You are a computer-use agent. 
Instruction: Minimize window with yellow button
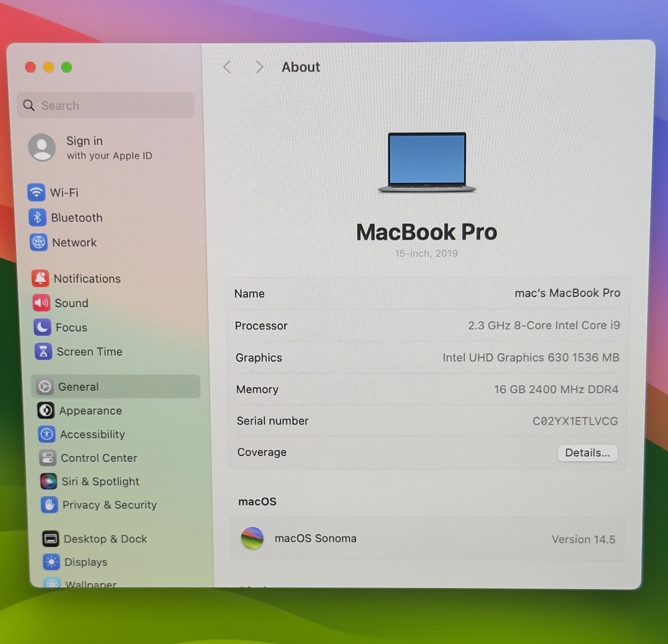tap(49, 67)
